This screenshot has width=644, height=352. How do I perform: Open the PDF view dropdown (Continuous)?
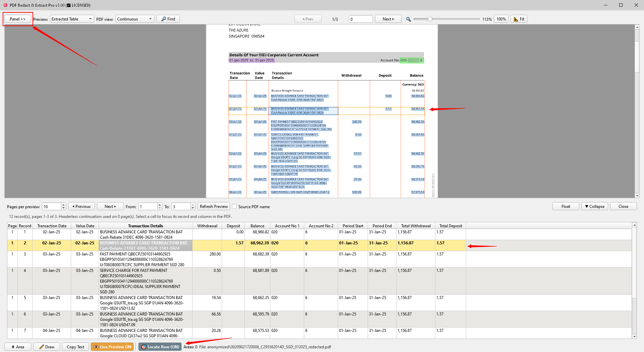coord(135,19)
